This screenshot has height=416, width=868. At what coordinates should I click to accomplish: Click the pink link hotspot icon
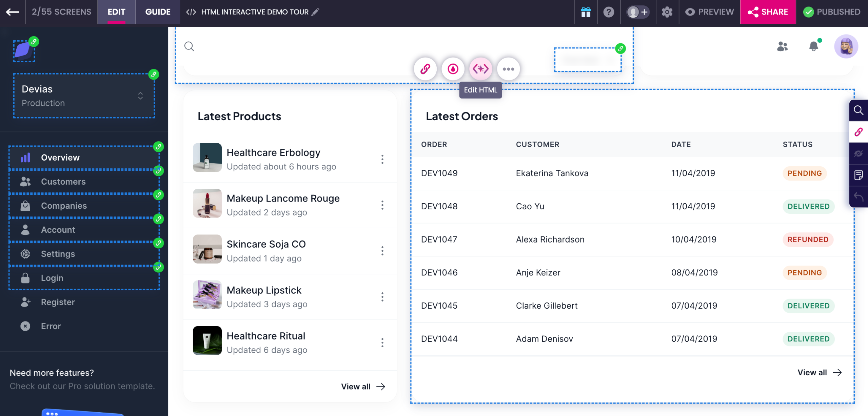tap(425, 69)
